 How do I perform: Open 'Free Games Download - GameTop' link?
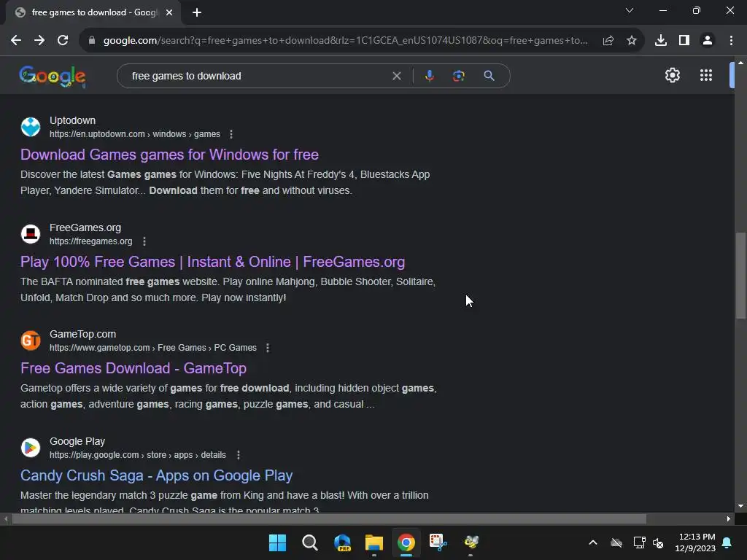click(x=133, y=368)
